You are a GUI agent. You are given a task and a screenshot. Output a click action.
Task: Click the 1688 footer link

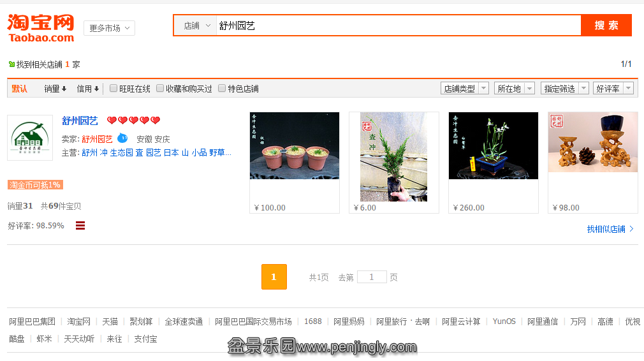(x=312, y=321)
